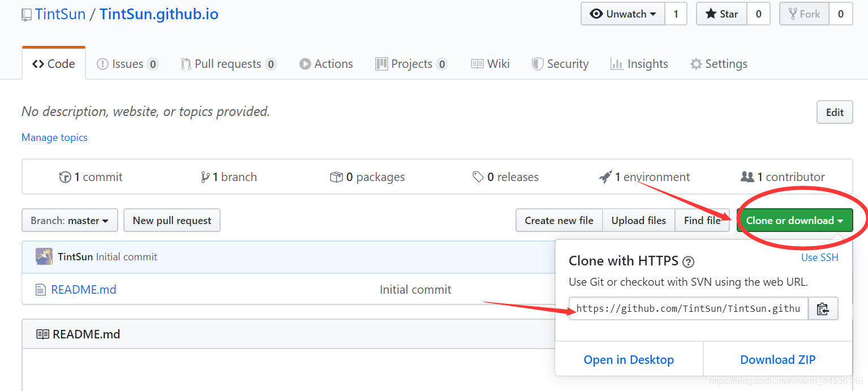The image size is (868, 391).
Task: Open the Initial commit message beside TintSun
Action: click(x=127, y=257)
